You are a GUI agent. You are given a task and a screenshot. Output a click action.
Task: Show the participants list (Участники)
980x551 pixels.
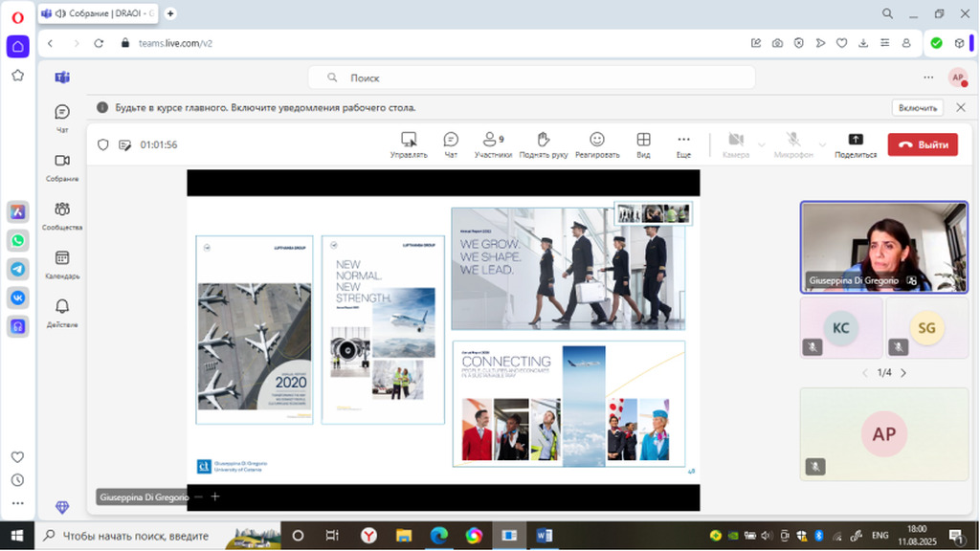click(493, 143)
